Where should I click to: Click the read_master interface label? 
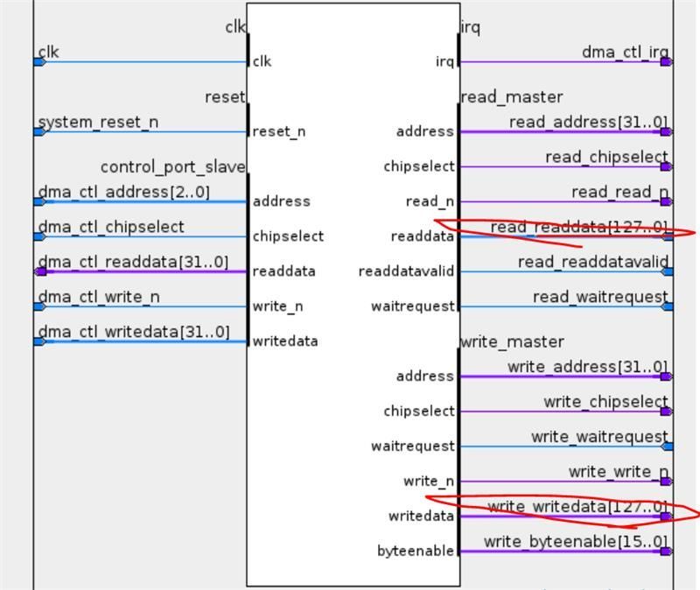(512, 97)
